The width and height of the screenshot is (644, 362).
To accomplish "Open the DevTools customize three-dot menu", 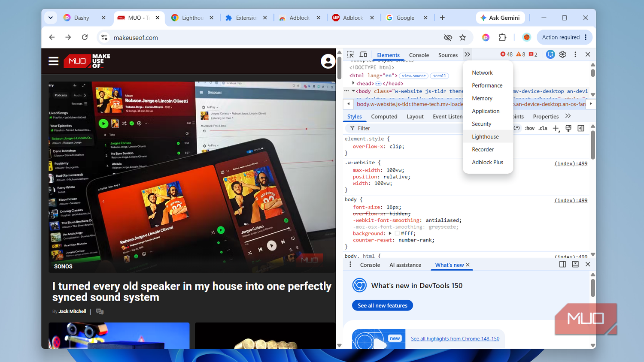I will click(575, 54).
